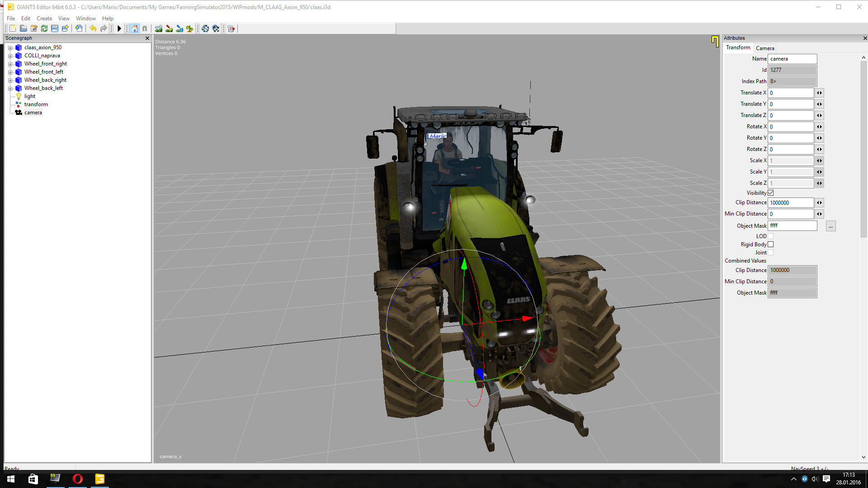This screenshot has width=868, height=488.
Task: Toggle the house navigation mode icon
Action: point(134,28)
